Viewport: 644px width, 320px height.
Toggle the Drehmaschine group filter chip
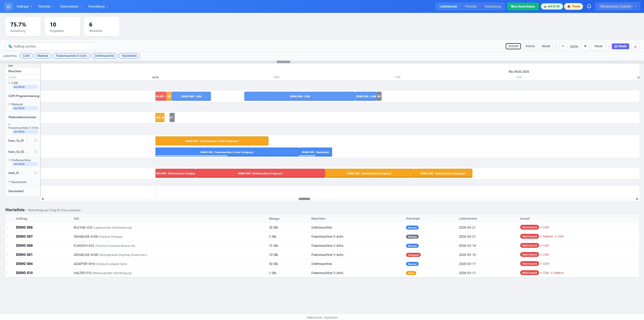pos(104,56)
